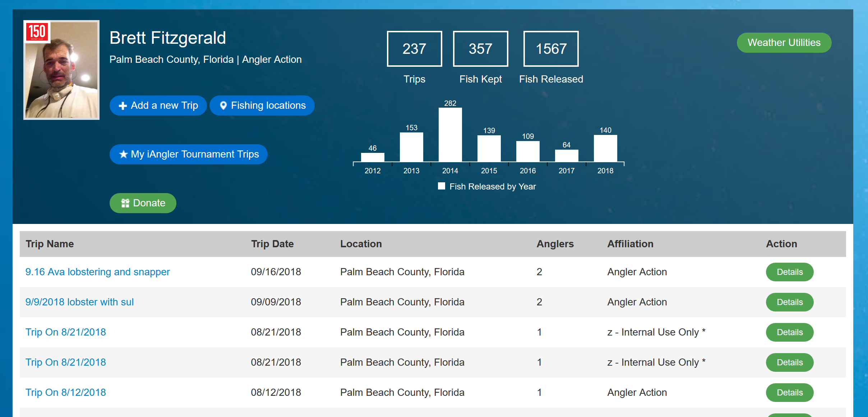
Task: Click the gift icon on Donate button
Action: [125, 203]
